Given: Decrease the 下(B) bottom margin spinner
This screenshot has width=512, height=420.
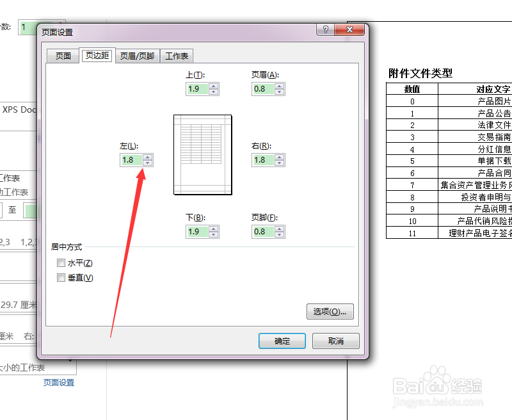Looking at the screenshot, I should point(212,234).
